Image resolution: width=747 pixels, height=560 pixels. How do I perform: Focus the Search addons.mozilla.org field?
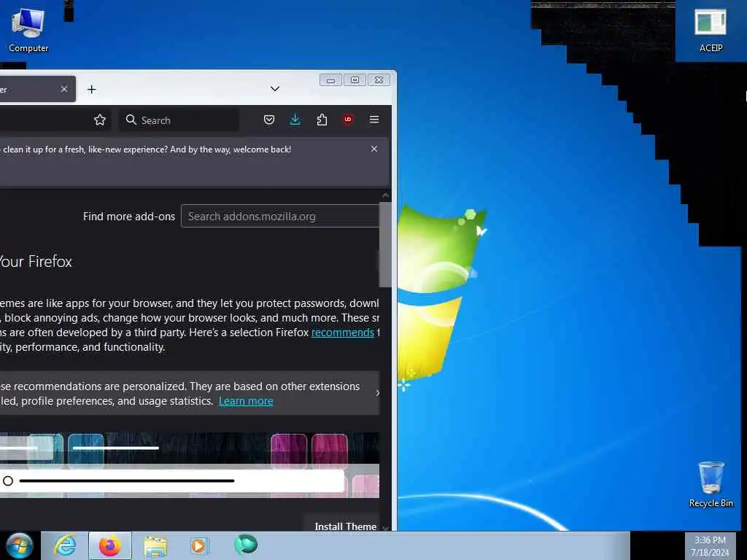coord(280,216)
